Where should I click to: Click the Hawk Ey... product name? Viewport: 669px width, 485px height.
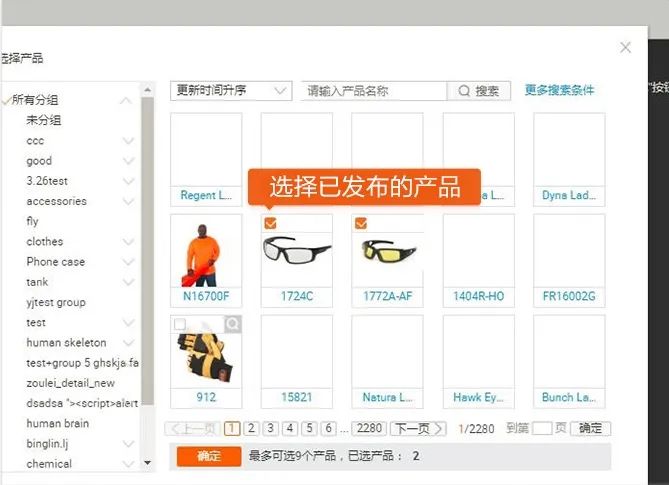point(479,398)
